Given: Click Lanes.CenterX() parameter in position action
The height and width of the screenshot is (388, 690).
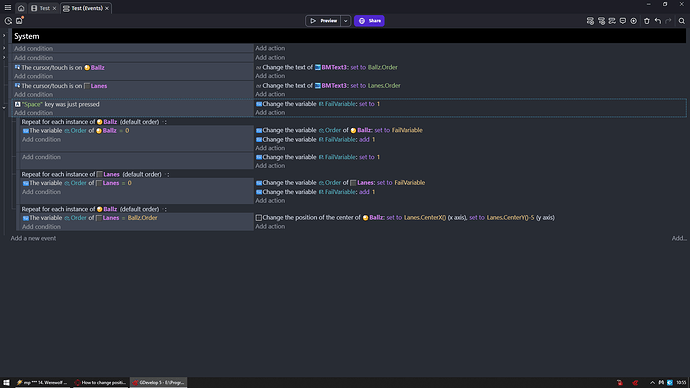Looking at the screenshot, I should coord(425,217).
